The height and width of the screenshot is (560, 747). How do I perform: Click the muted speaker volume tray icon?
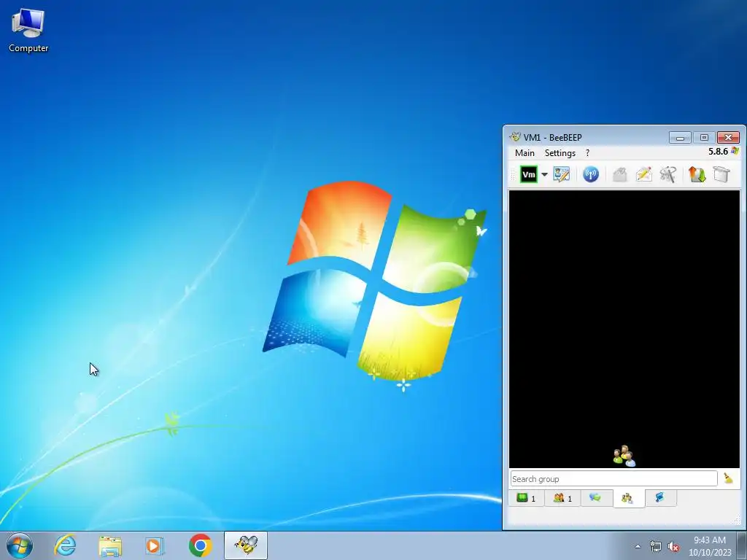pyautogui.click(x=673, y=547)
